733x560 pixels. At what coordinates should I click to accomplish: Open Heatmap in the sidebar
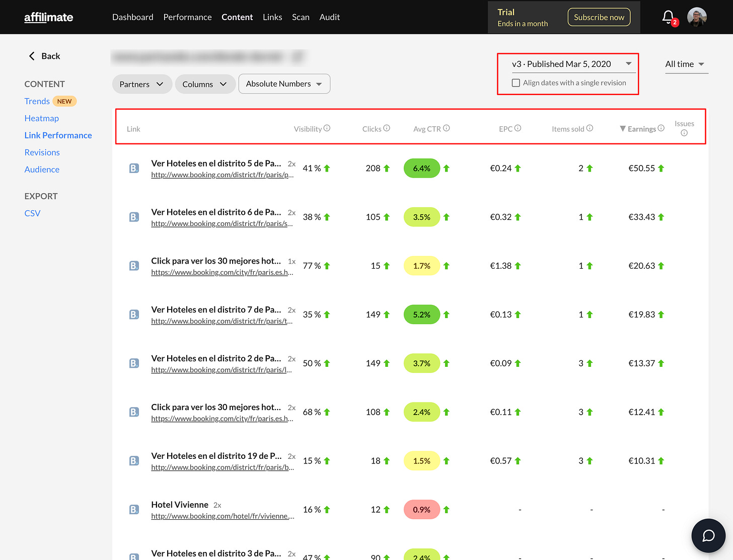pyautogui.click(x=42, y=118)
